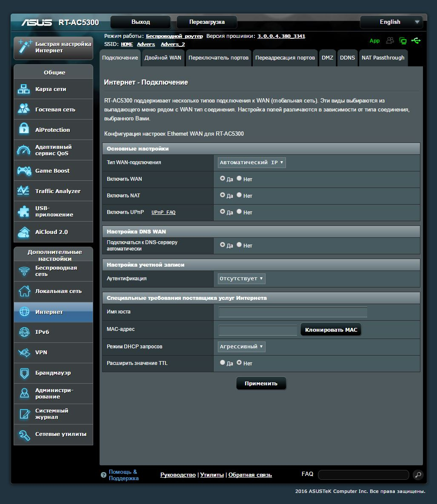The image size is (437, 504).
Task: Open the Руководство manual link
Action: pyautogui.click(x=178, y=475)
